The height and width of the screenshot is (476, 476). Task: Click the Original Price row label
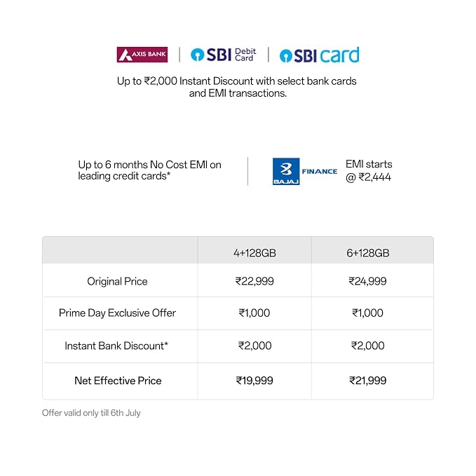[118, 281]
